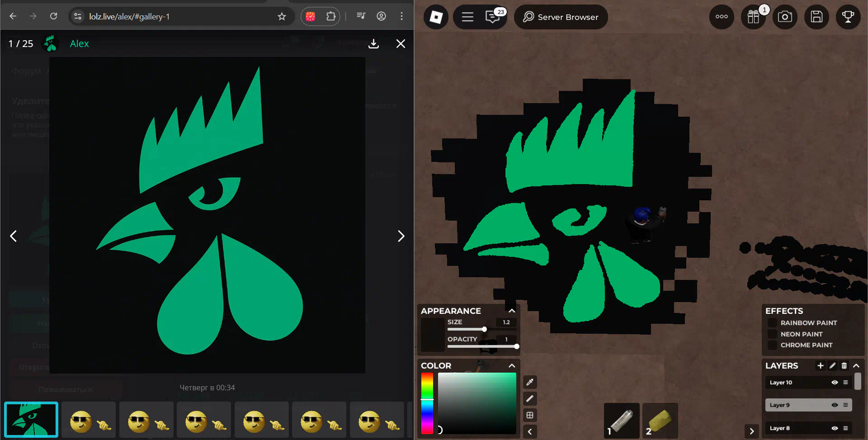Open the trophy leaderboard button

tap(848, 17)
